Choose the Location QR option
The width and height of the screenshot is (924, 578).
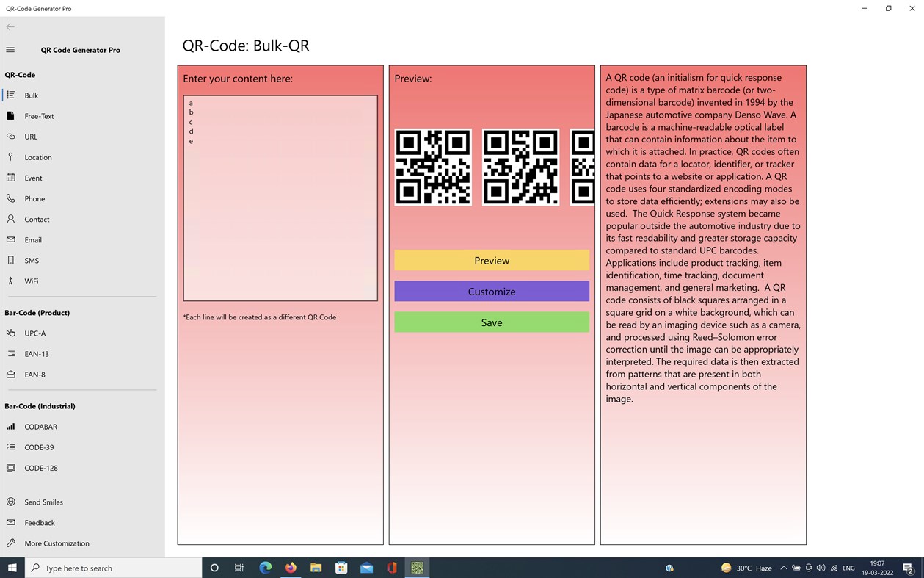pos(39,156)
